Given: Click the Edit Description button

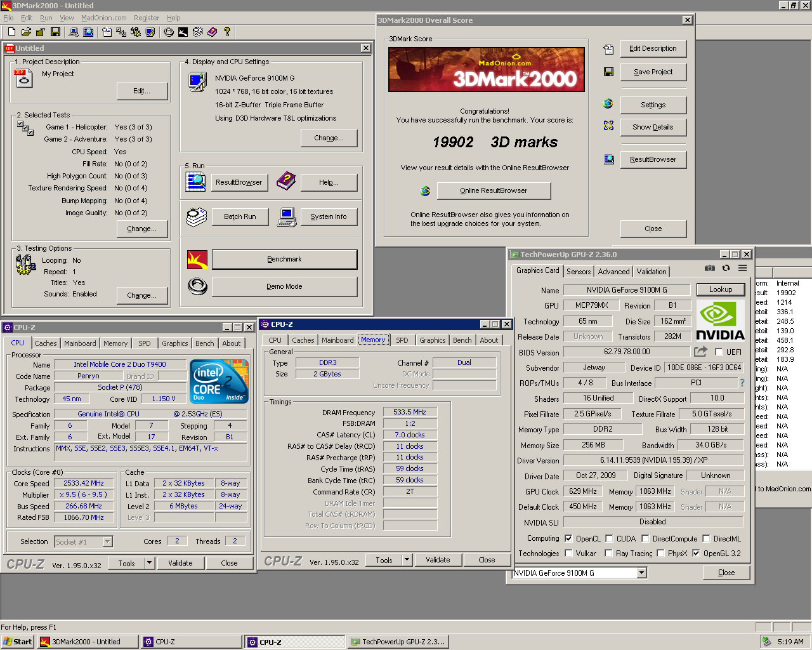Looking at the screenshot, I should tap(653, 48).
